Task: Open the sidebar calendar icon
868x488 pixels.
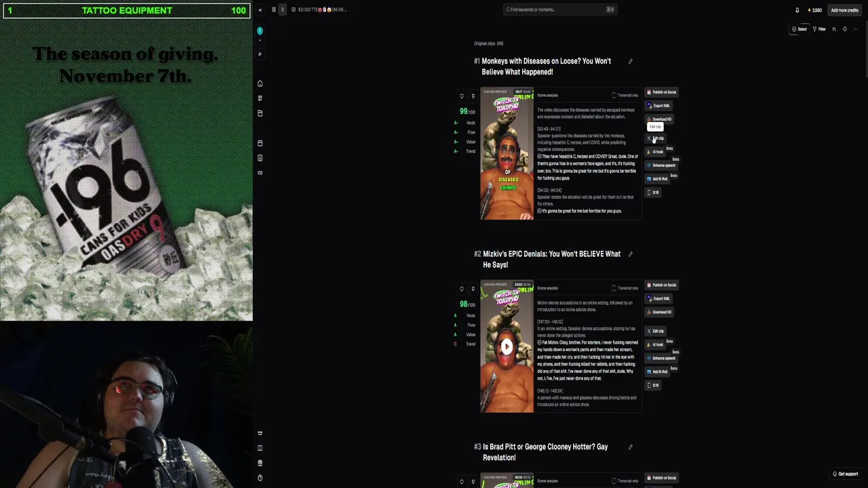Action: tap(260, 143)
